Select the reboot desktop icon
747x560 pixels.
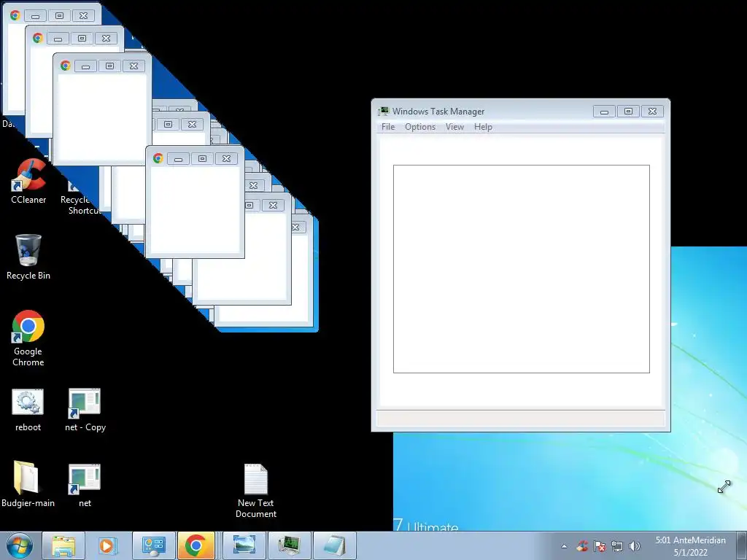pos(28,410)
